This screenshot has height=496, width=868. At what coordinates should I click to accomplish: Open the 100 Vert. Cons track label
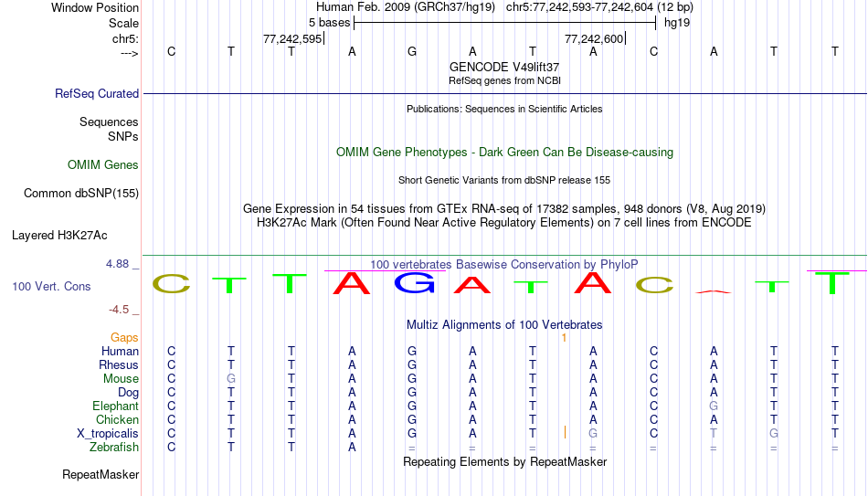(51, 286)
